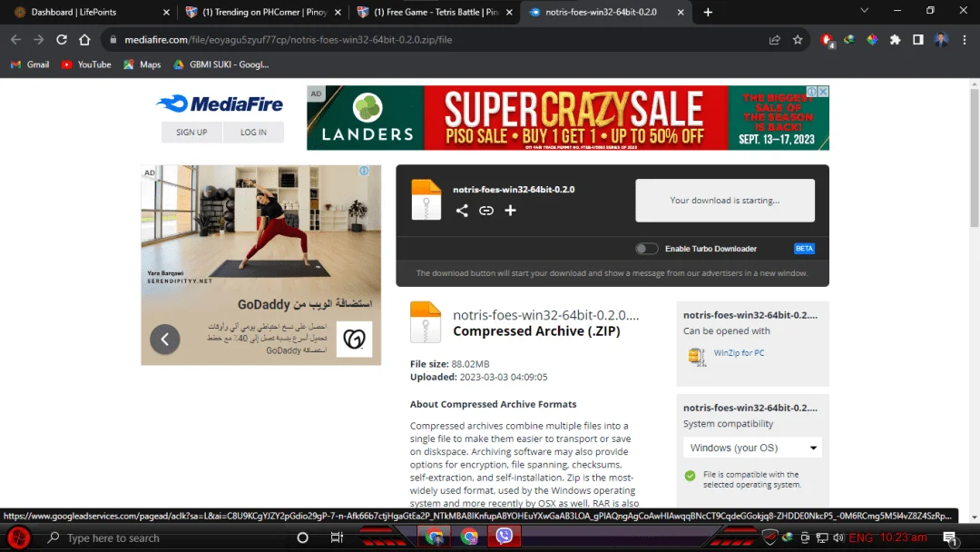
Task: Close the Dashboard | LifePoints tab
Action: [x=166, y=12]
